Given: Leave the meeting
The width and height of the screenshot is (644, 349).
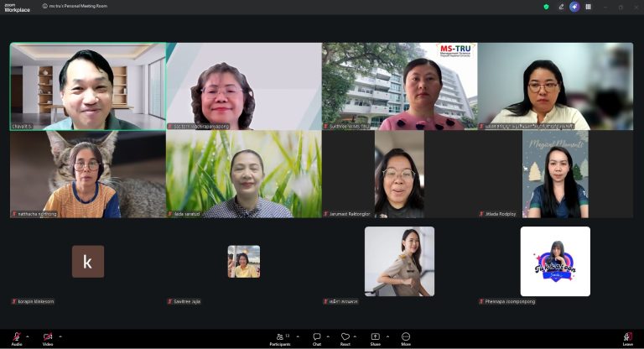Looking at the screenshot, I should [x=627, y=339].
